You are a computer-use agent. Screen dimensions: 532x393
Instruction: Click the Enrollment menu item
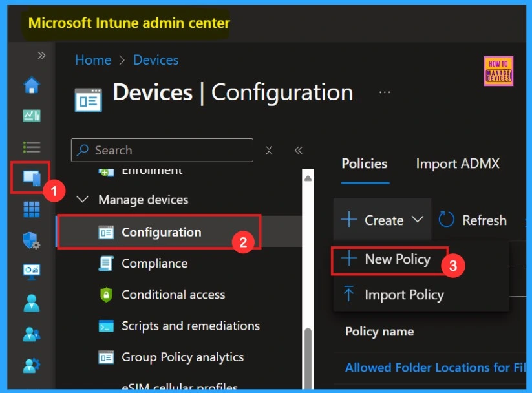pos(152,171)
